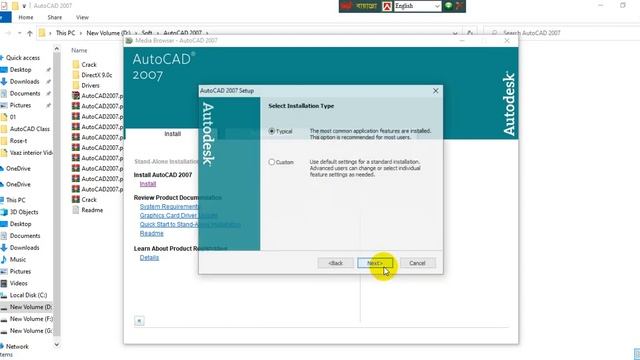Open Downloads under Quick access

pyautogui.click(x=24, y=82)
